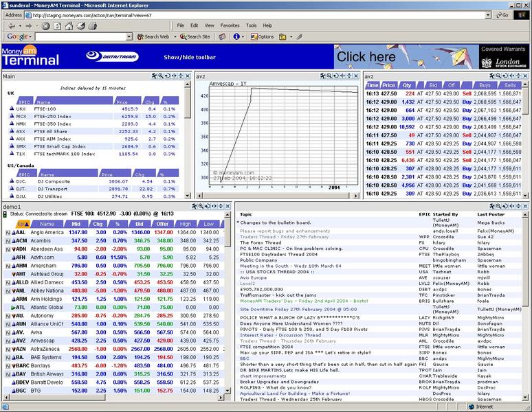Open 'The Forex Thread' topic link

pos(261,242)
